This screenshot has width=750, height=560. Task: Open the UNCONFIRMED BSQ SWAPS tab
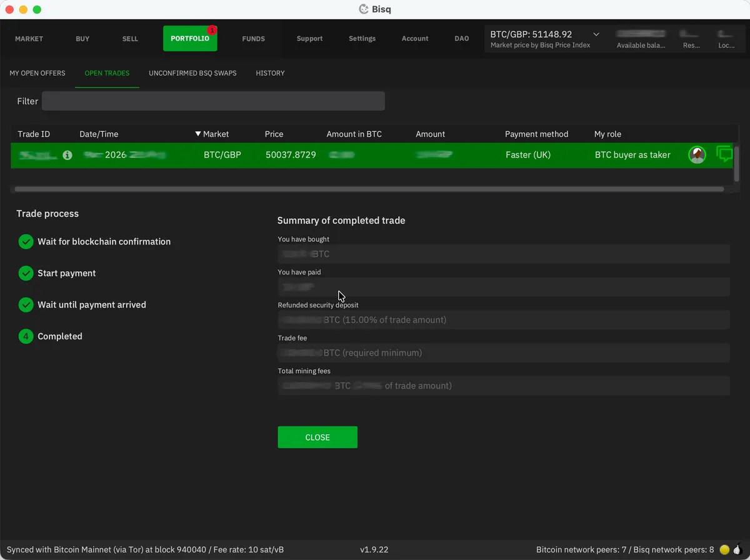click(192, 73)
